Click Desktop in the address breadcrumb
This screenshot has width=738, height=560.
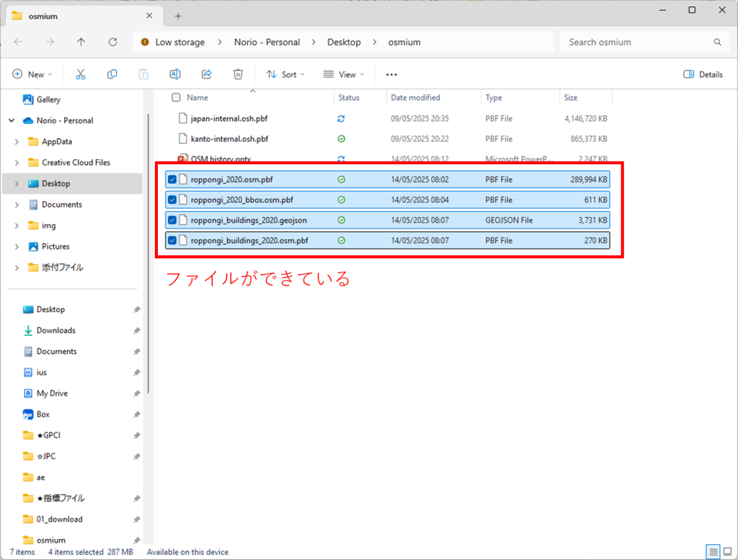[x=344, y=43]
